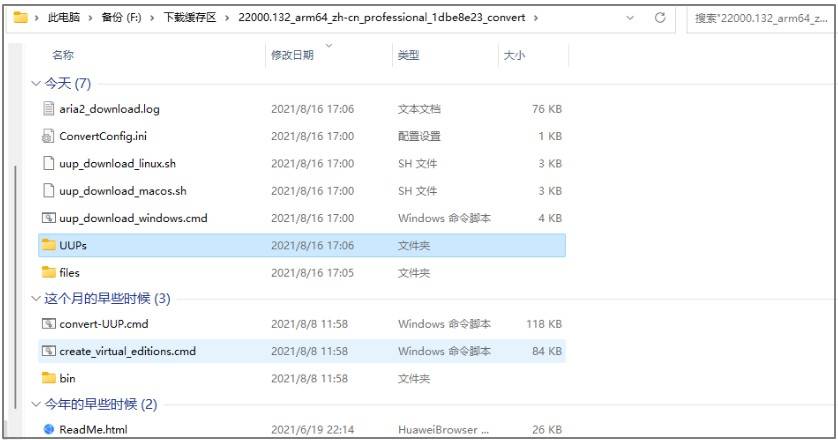This screenshot has width=838, height=440.
Task: Click the UUPs folder icon
Action: pyautogui.click(x=49, y=245)
